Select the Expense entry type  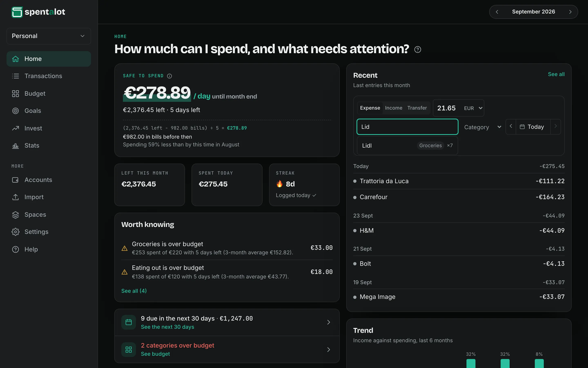click(x=370, y=108)
